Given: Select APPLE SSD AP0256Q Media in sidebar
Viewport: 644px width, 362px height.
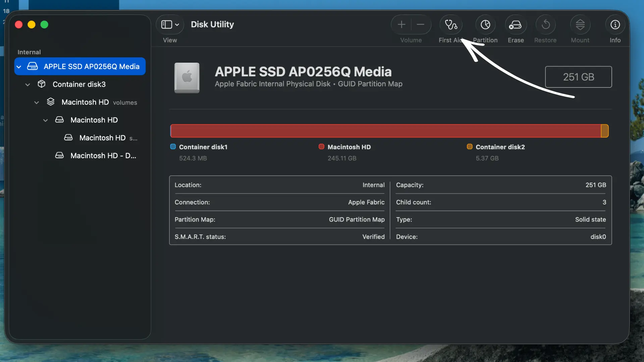Looking at the screenshot, I should coord(80,66).
